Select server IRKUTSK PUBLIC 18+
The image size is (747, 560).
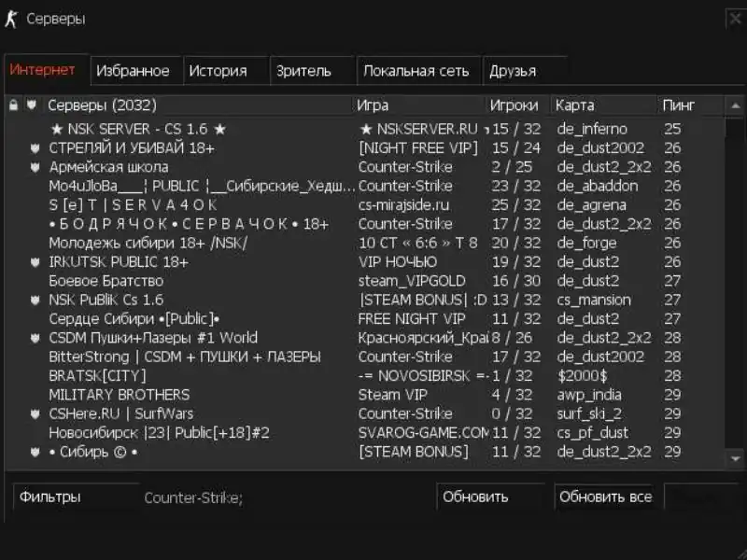tap(364, 262)
